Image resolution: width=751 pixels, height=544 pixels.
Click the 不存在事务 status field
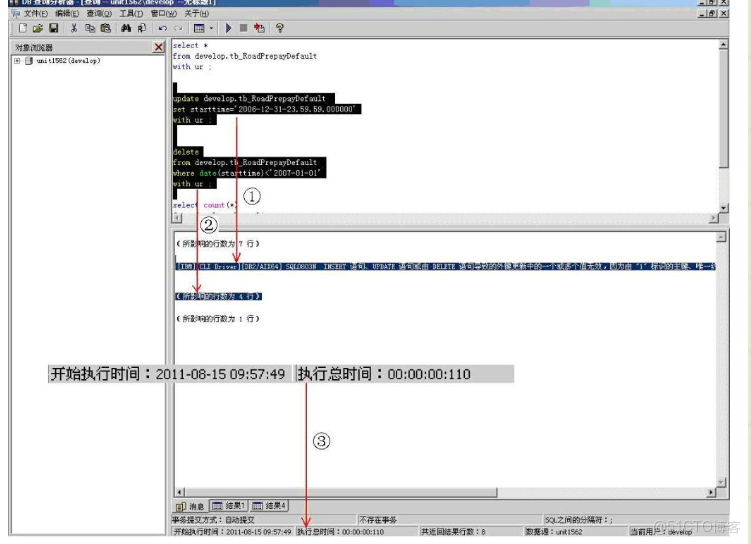click(450, 520)
